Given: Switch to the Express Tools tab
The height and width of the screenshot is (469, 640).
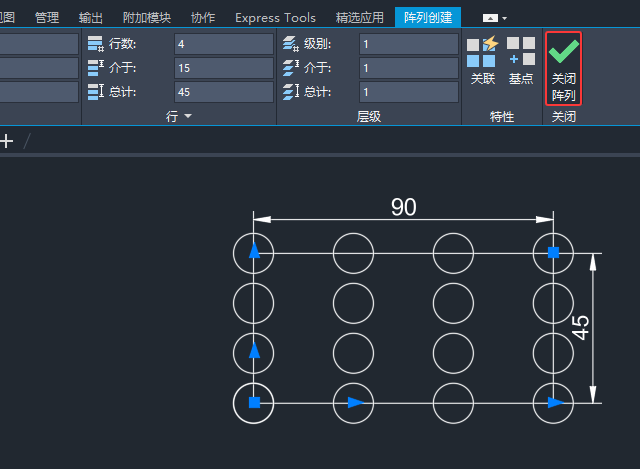Looking at the screenshot, I should click(x=275, y=18).
